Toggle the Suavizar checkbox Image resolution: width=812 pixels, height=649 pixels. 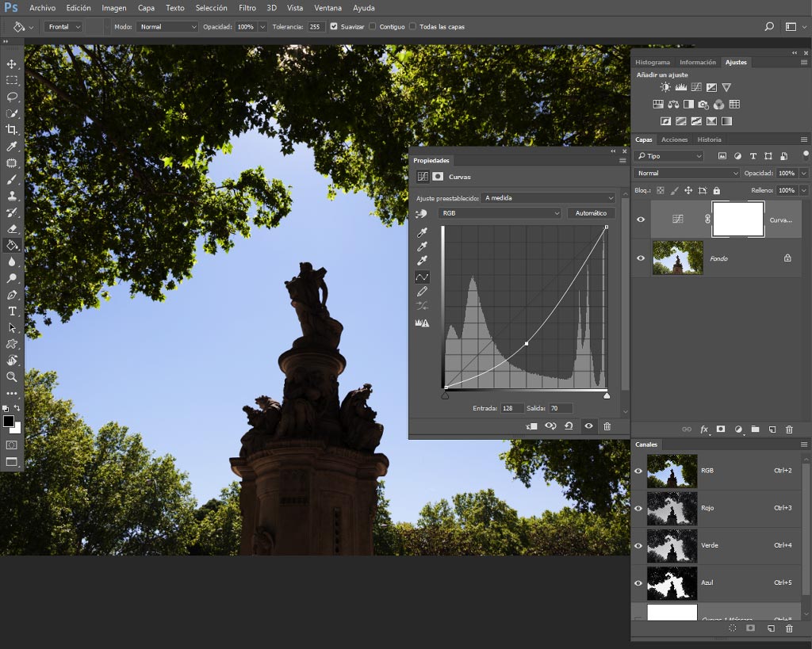coord(334,26)
